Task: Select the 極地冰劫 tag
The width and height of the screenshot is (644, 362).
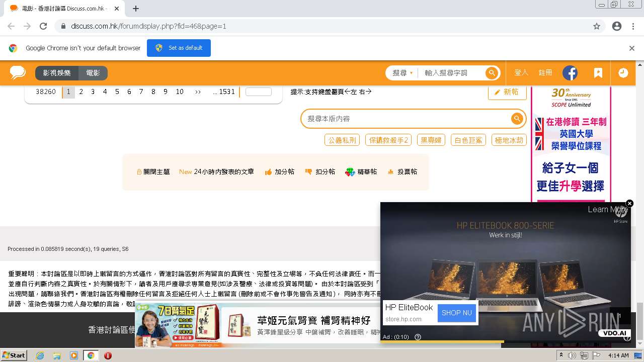Action: (509, 140)
